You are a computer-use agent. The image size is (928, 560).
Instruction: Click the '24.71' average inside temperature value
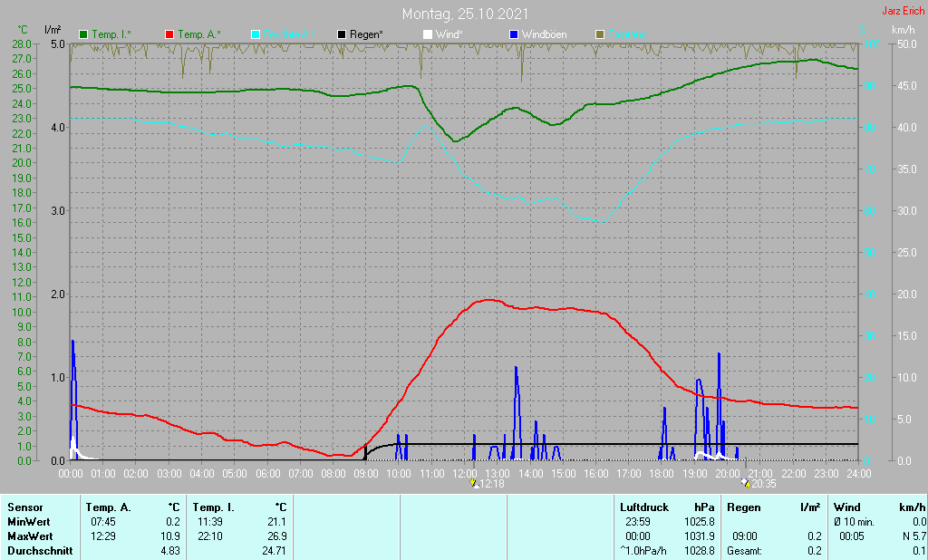[x=274, y=551]
